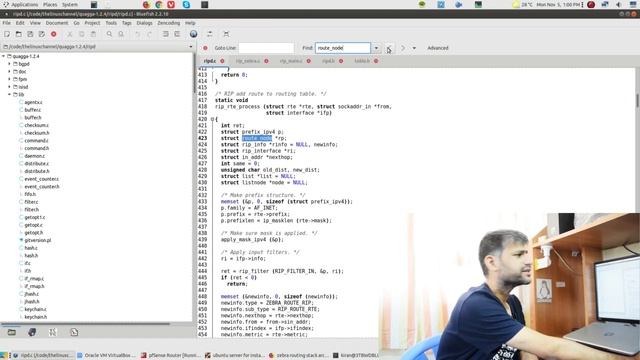
Task: Close the ripd.c tab with its red icon
Action: (x=222, y=61)
